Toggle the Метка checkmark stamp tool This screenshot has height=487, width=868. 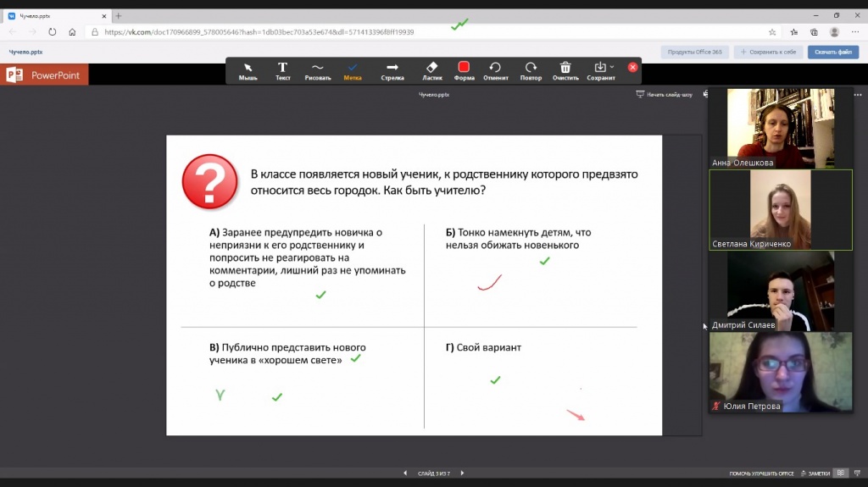pyautogui.click(x=353, y=70)
